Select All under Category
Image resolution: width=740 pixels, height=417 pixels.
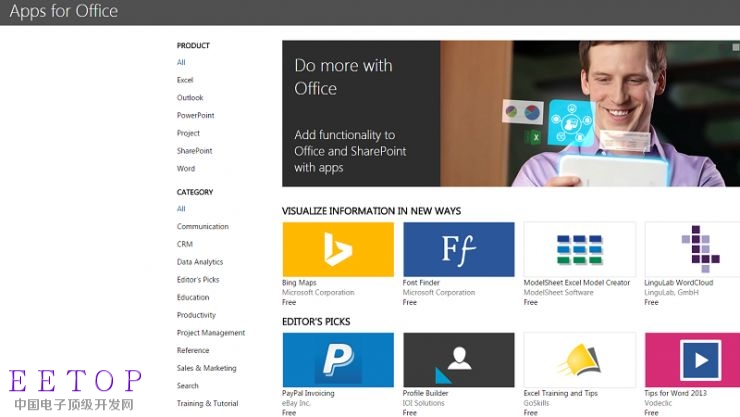[181, 208]
